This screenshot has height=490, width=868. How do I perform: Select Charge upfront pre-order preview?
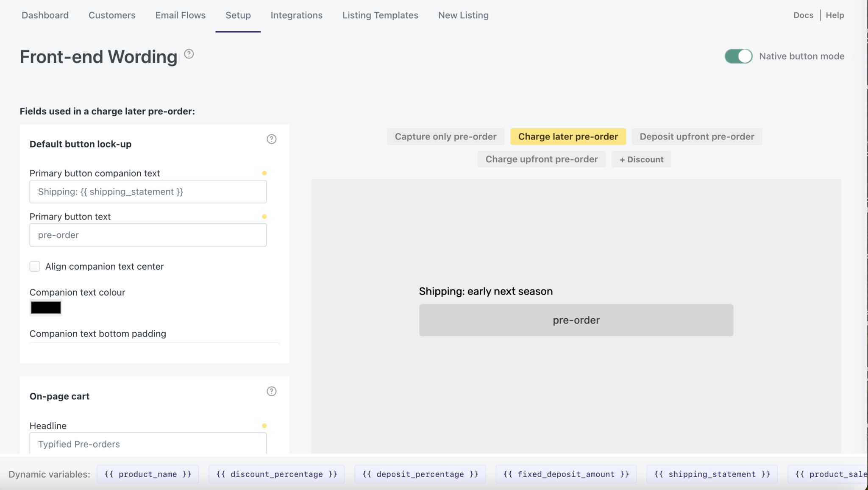(x=541, y=159)
